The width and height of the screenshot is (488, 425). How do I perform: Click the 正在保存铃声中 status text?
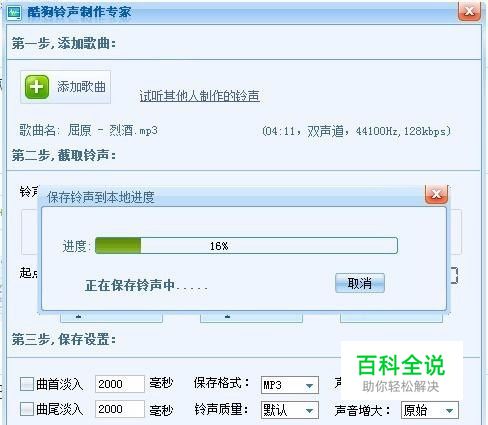146,285
